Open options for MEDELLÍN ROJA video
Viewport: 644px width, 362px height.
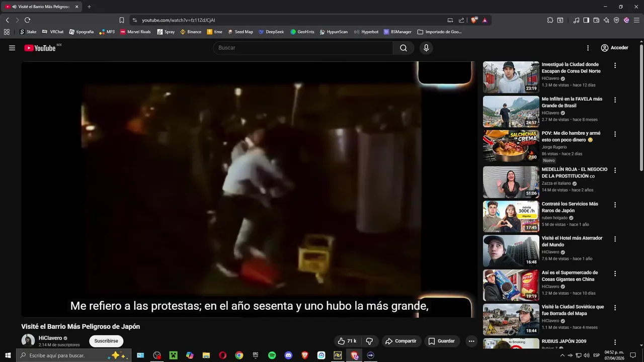coord(615,170)
